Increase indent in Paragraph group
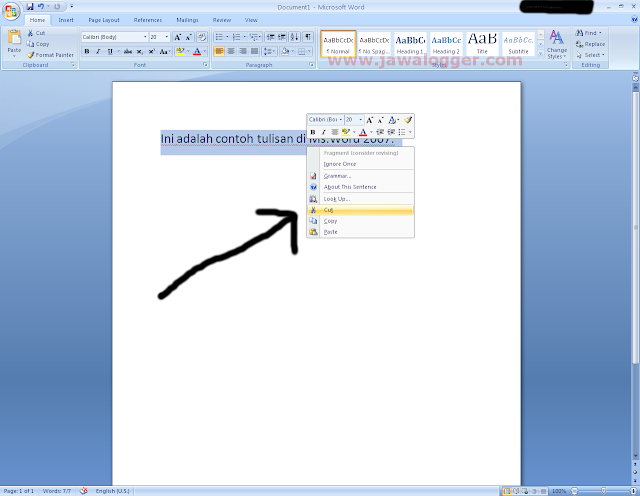The width and height of the screenshot is (640, 496). [x=282, y=37]
